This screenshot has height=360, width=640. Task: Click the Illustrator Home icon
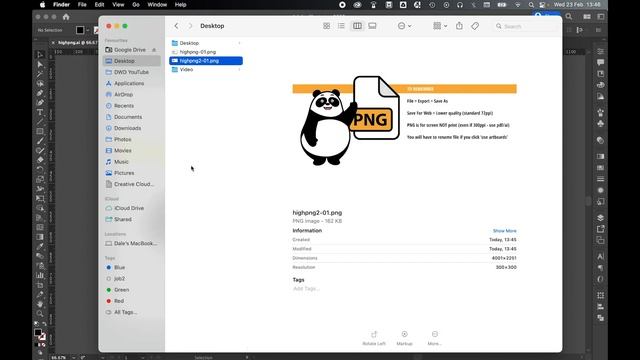tap(66, 17)
